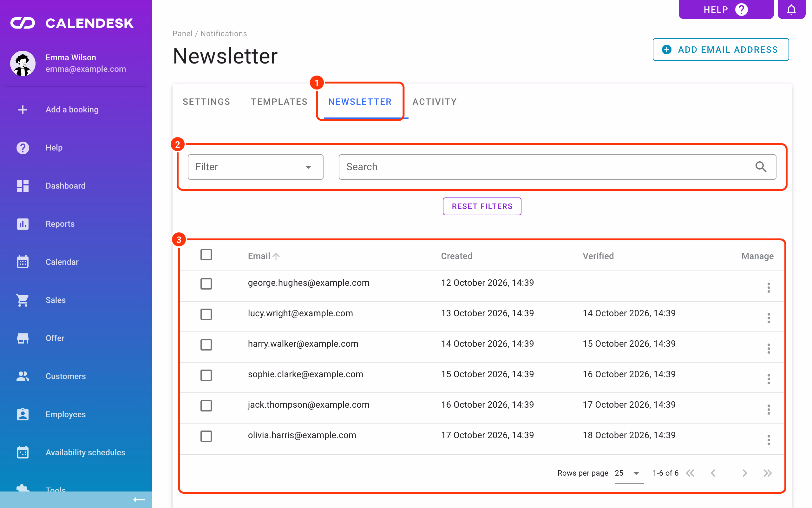The height and width of the screenshot is (508, 812).
Task: Open the Sales cart icon
Action: coord(23,300)
